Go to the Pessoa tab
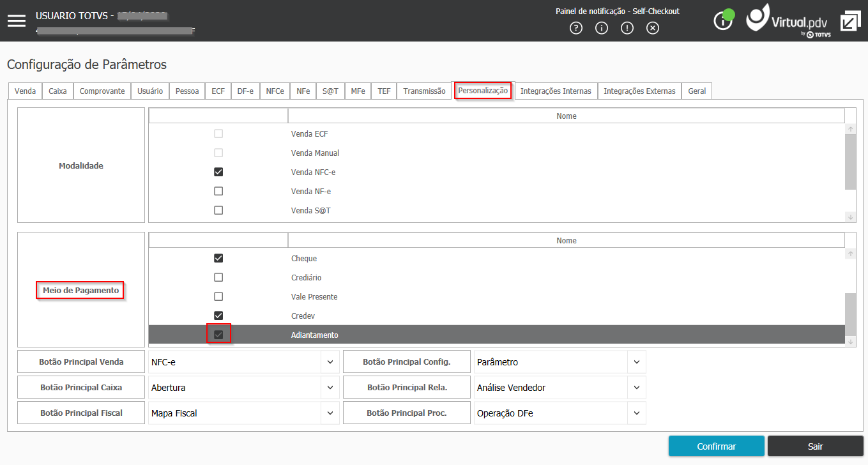The height and width of the screenshot is (465, 868). coord(187,91)
